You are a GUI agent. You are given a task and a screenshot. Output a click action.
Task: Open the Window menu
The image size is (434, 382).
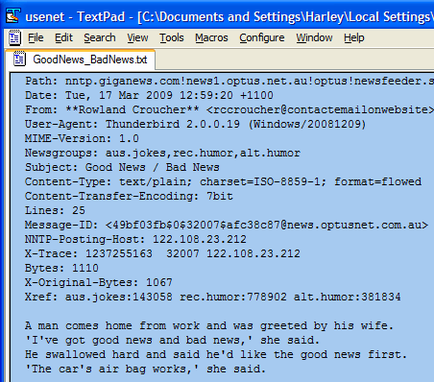tap(314, 38)
